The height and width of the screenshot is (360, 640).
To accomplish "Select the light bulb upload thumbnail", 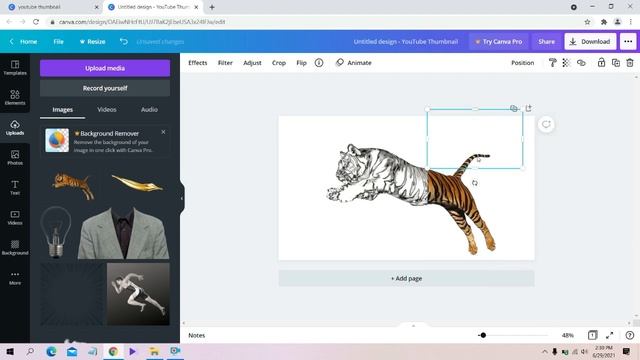I will [56, 232].
